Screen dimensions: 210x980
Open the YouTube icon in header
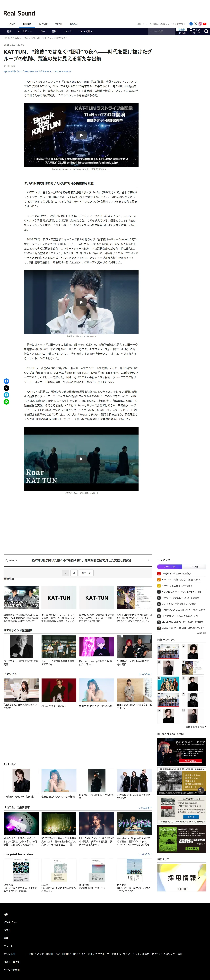tap(205, 24)
